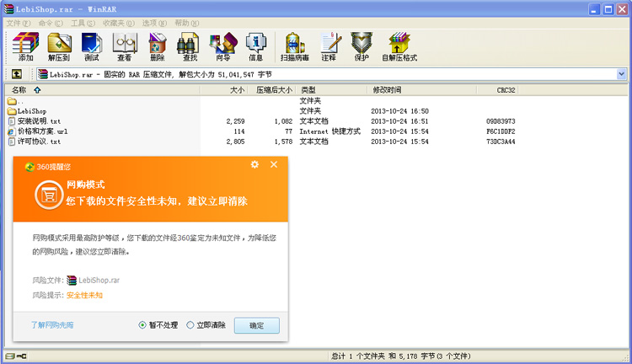
Task: Click the LebiShop.rar risk file name
Action: point(99,280)
